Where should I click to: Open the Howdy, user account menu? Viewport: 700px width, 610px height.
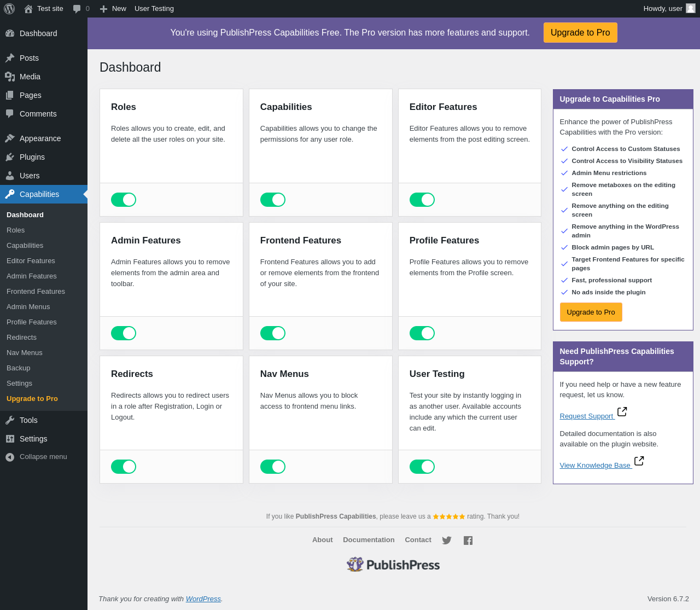[x=669, y=9]
